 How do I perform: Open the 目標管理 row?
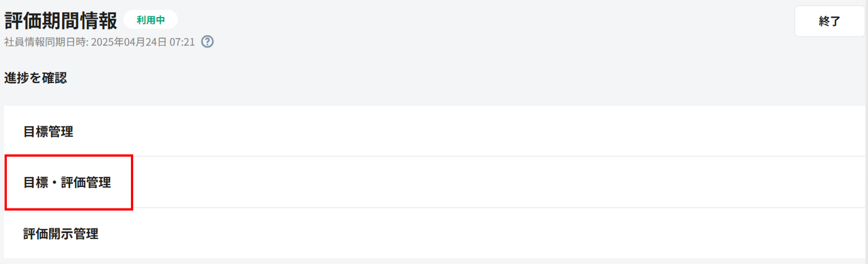pyautogui.click(x=48, y=132)
